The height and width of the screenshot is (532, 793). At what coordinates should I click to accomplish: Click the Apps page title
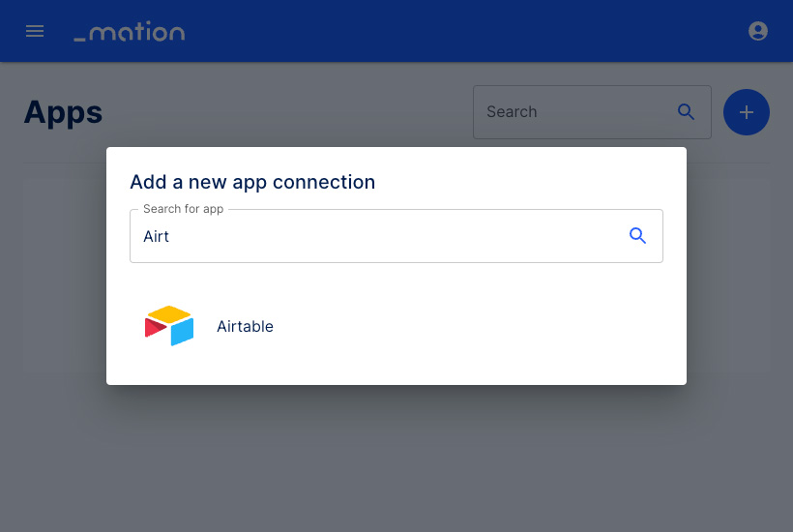click(63, 113)
